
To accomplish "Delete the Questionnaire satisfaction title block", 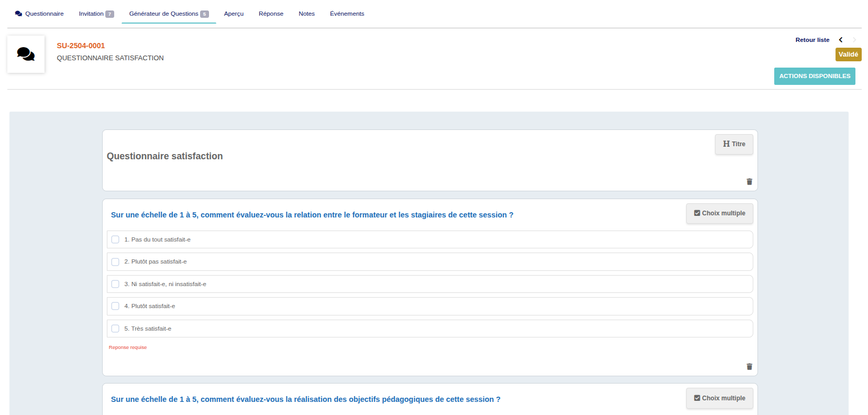I will point(749,182).
